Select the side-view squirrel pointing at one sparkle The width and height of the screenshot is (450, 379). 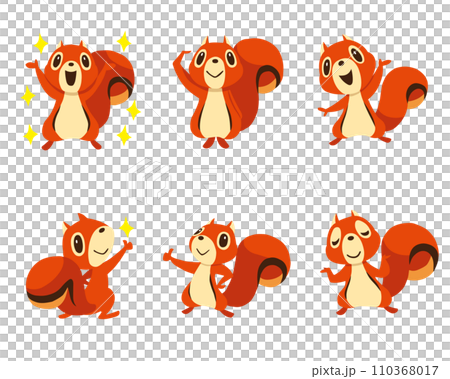[x=80, y=266]
